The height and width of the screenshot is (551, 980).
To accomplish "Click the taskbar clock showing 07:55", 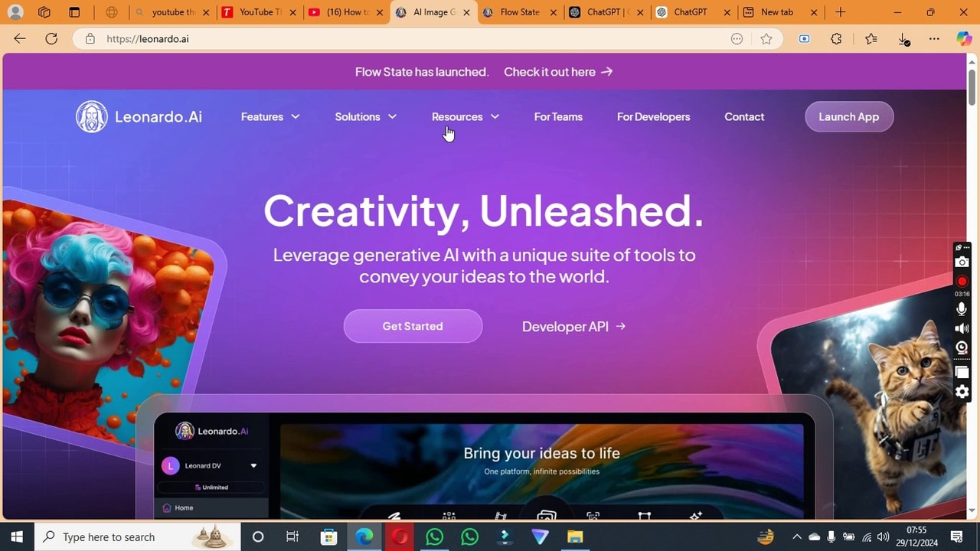I will [916, 537].
